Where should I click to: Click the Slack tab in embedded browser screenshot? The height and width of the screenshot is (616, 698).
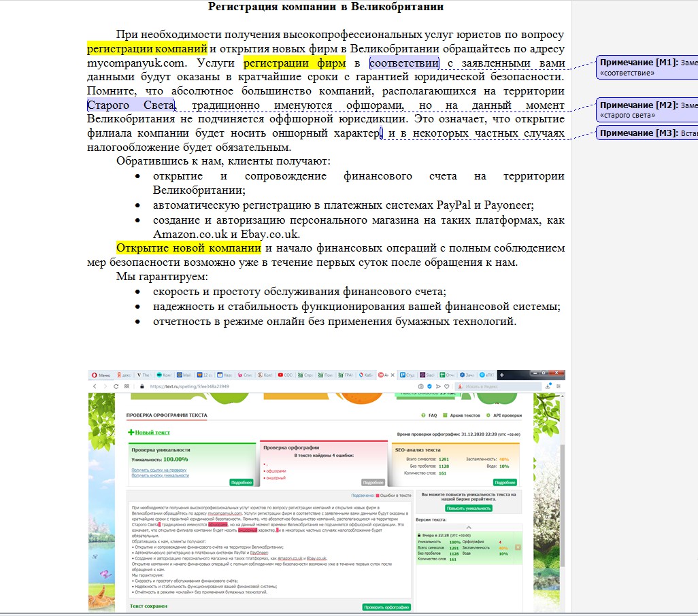coord(427,375)
